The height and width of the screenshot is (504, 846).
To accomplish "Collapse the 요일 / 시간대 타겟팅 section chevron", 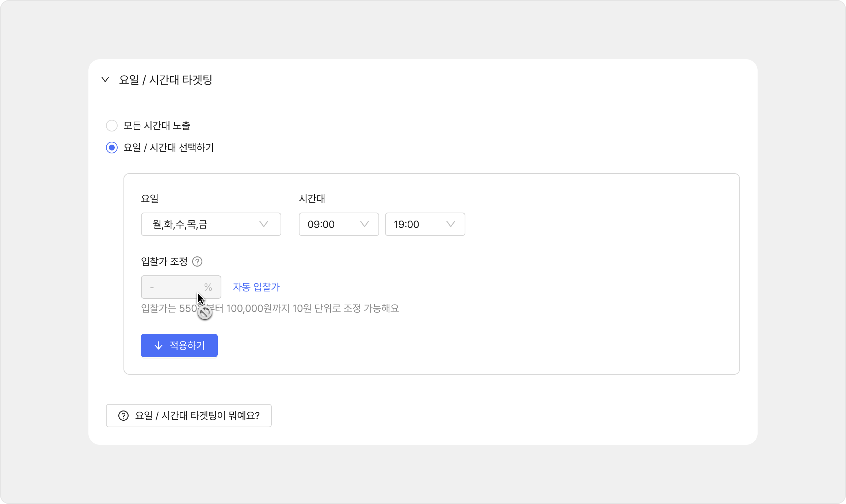I will click(x=105, y=80).
